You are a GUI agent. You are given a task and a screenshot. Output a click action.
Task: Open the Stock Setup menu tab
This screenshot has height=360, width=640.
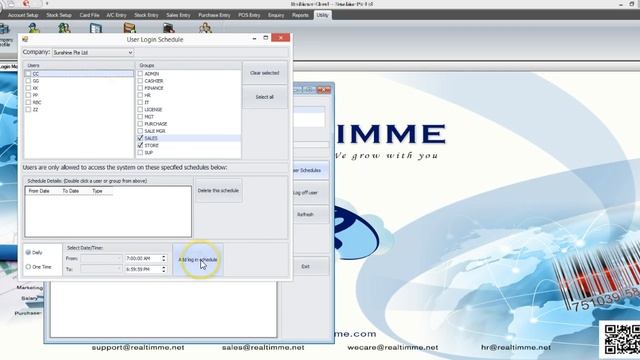click(59, 15)
